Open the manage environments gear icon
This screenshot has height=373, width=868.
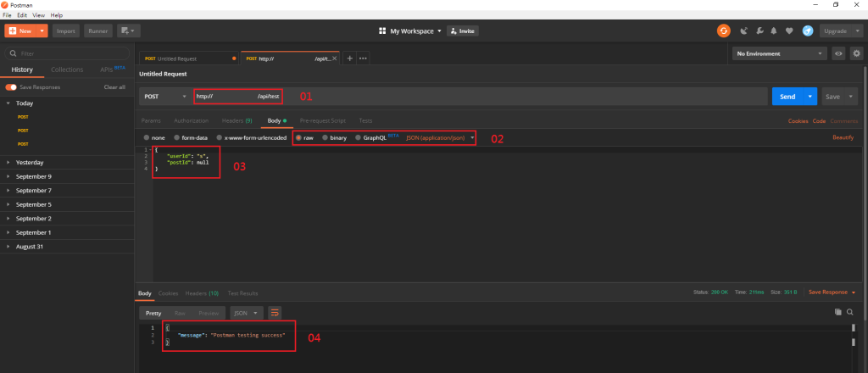click(x=857, y=53)
